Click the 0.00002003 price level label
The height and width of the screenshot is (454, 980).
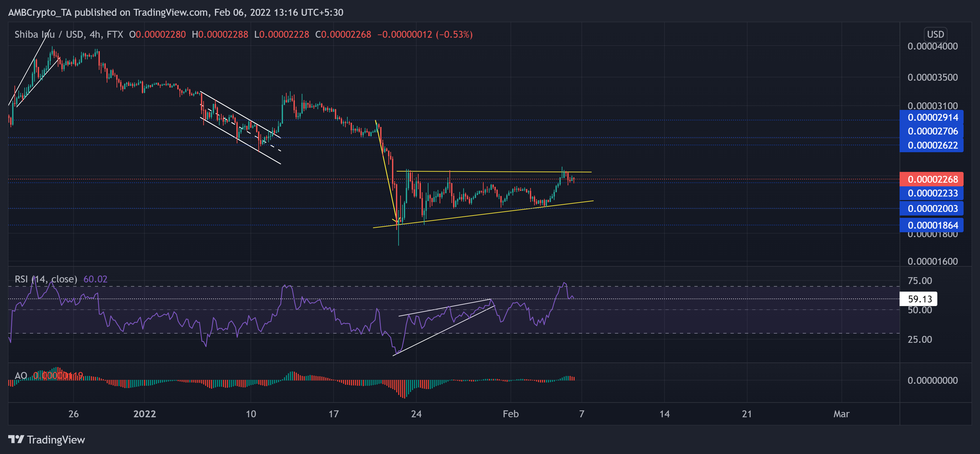click(931, 208)
